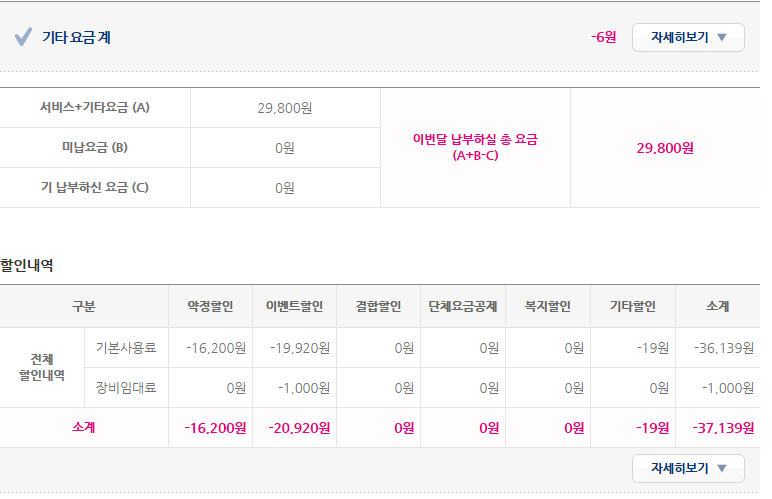Click the 할인내역 section heading

(x=27, y=265)
